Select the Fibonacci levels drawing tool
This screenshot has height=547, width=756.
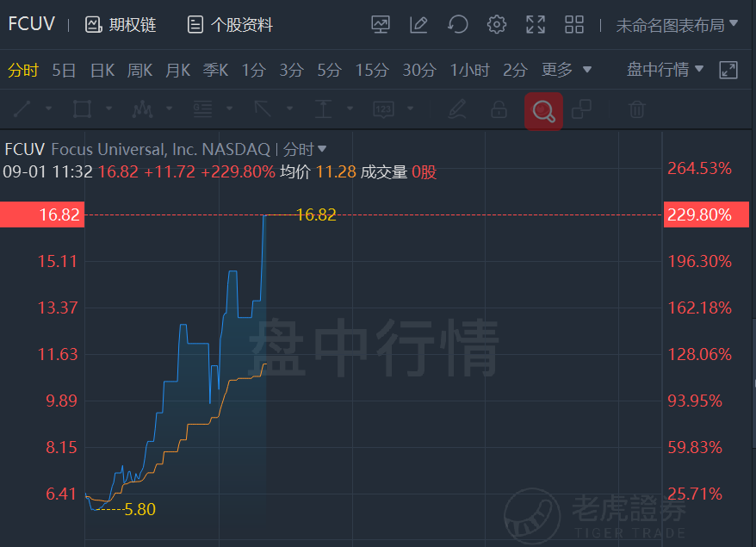(202, 109)
